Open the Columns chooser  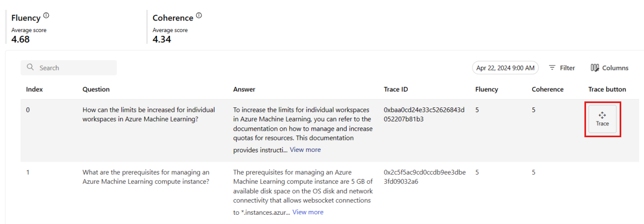coord(609,68)
